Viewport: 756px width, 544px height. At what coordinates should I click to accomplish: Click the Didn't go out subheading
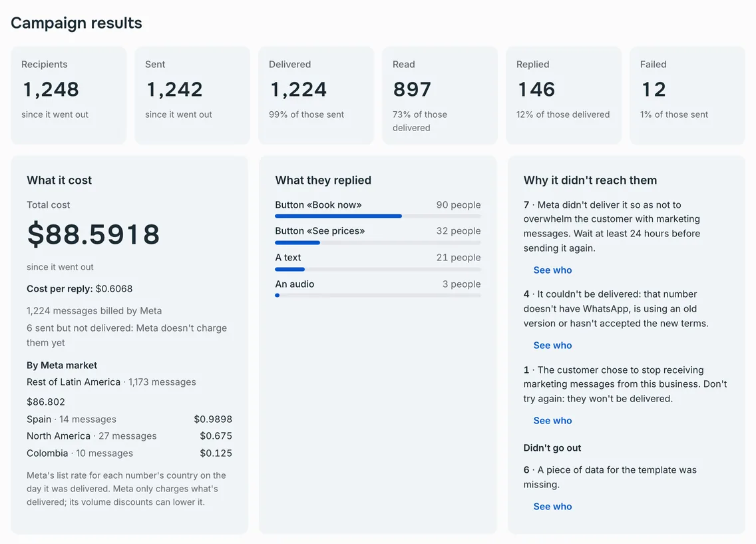(552, 448)
